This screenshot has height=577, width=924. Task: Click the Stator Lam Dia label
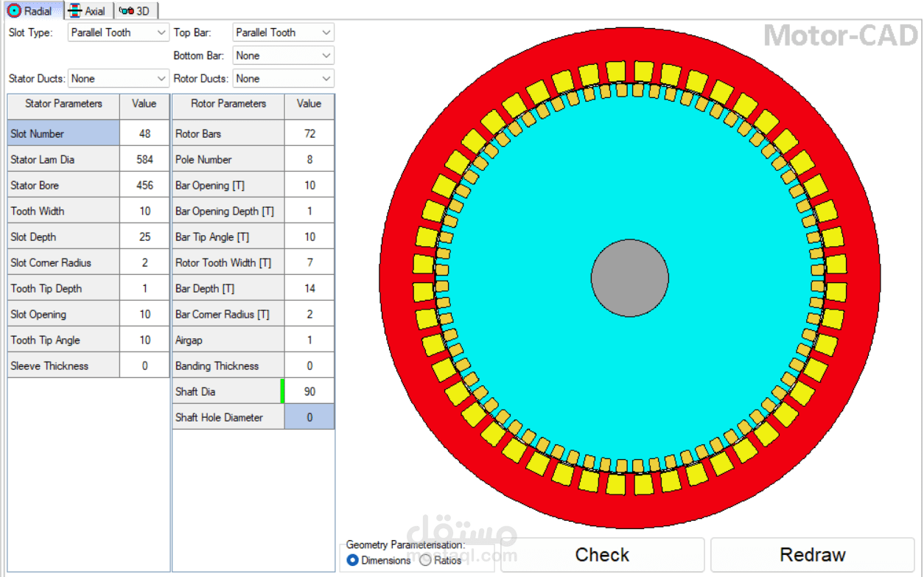63,159
